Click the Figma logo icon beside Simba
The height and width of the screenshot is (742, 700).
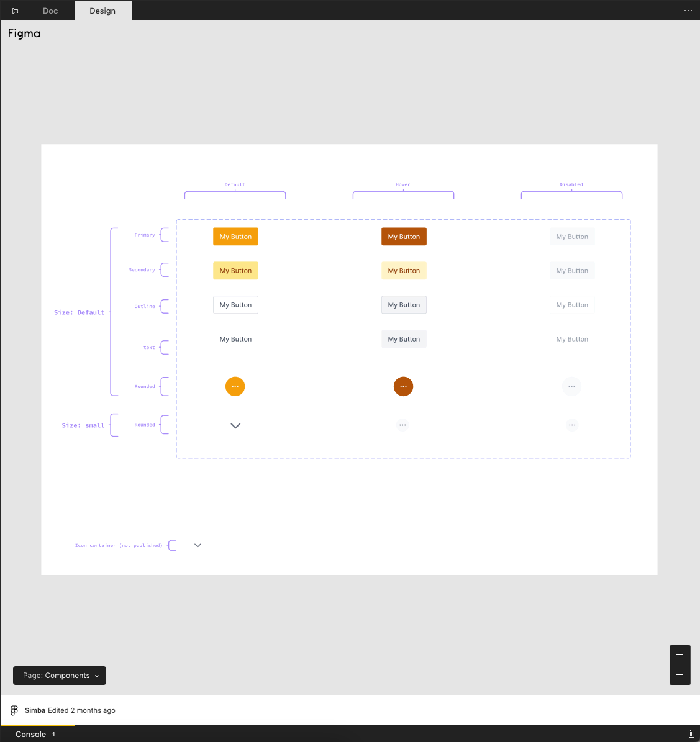14,710
